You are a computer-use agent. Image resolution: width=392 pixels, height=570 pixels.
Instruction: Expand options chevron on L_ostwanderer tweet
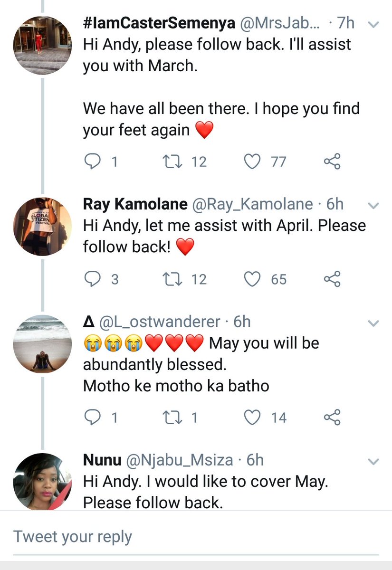[x=373, y=323]
